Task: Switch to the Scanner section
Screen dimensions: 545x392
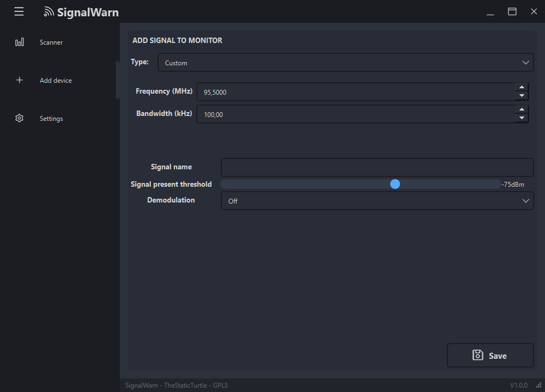Action: click(51, 42)
